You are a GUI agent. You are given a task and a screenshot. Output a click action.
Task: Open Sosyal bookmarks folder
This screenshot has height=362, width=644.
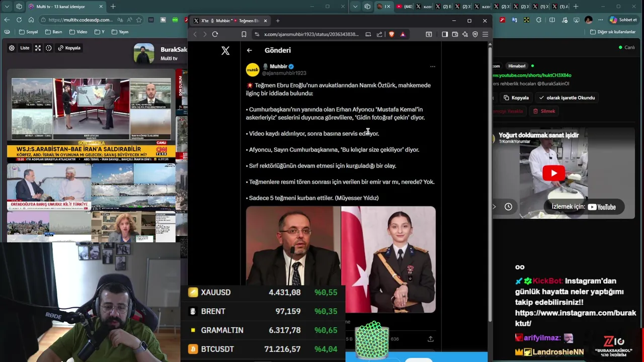[x=28, y=32]
